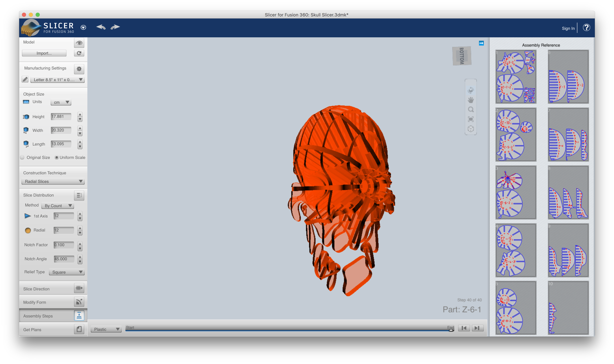The image size is (614, 364).
Task: Click the BOTTOM view cube
Action: 462,56
